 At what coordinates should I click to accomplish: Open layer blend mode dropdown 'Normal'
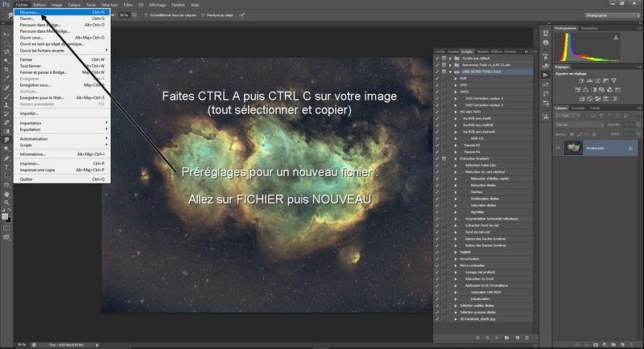coord(579,125)
